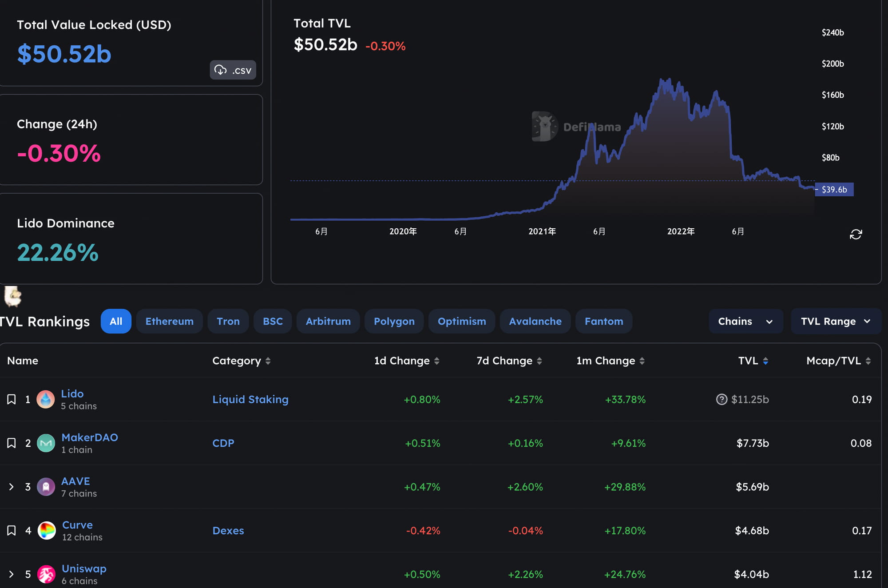The width and height of the screenshot is (888, 588).
Task: Click Curve's $4.68b TVL value
Action: 752,530
